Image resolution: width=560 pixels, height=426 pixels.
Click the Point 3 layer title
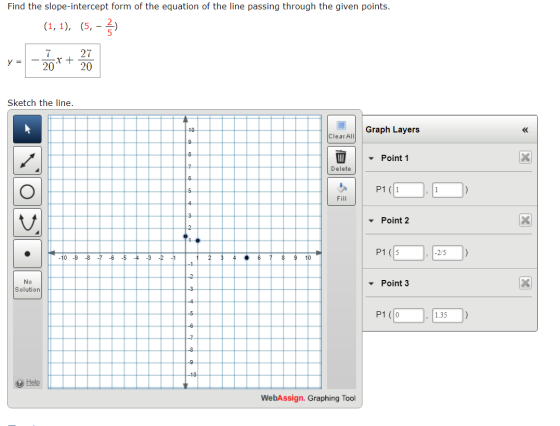tap(395, 284)
